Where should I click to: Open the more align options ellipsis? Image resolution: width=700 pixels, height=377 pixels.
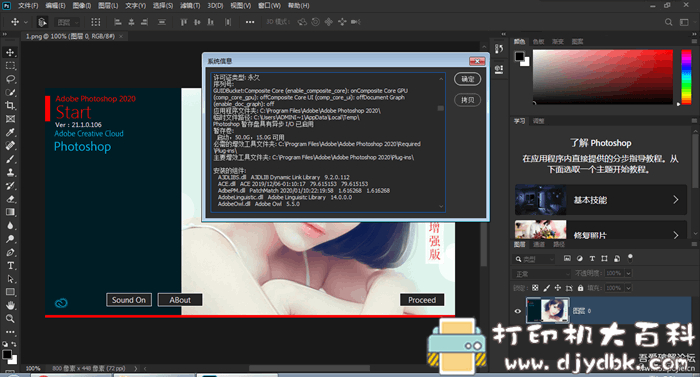tap(250, 22)
